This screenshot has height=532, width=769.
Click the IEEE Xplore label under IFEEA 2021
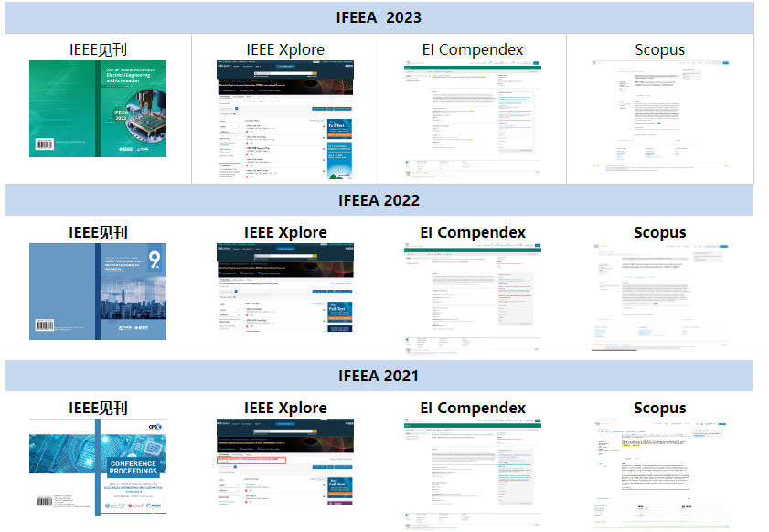[x=285, y=408]
